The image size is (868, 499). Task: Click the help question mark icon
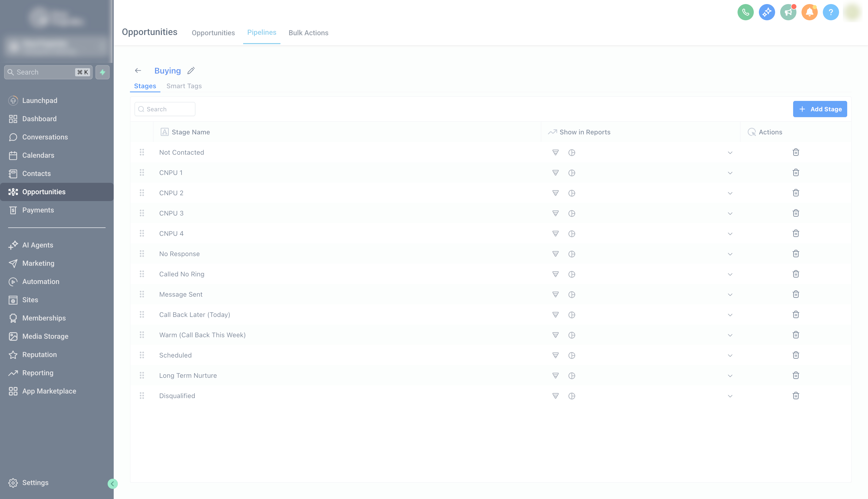831,12
